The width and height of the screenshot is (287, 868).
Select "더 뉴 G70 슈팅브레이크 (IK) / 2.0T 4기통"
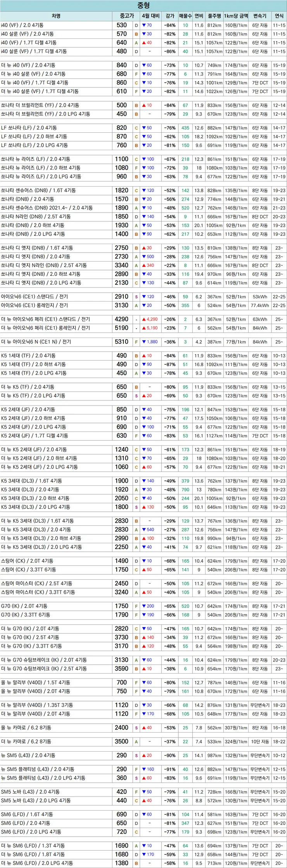tap(44, 660)
